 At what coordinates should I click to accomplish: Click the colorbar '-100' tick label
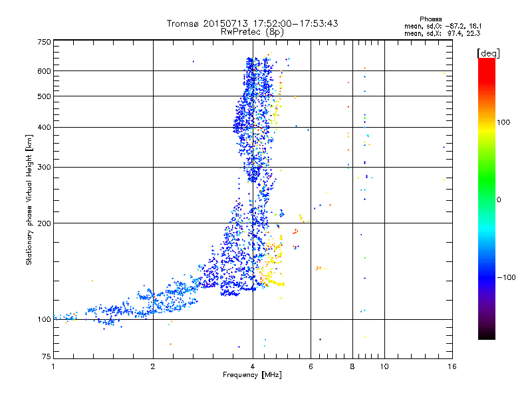point(506,277)
